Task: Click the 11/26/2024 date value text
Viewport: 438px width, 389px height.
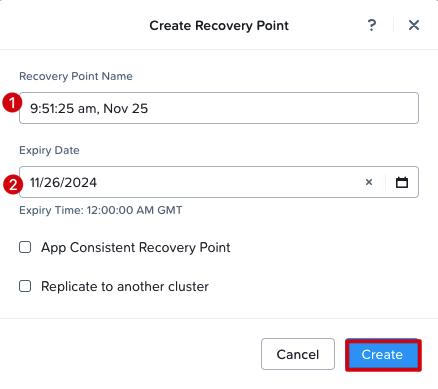Action: pos(63,182)
